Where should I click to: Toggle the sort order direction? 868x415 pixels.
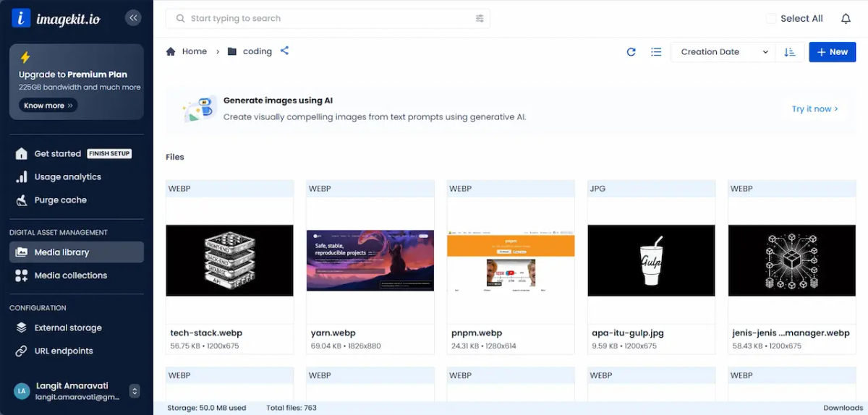tap(790, 52)
